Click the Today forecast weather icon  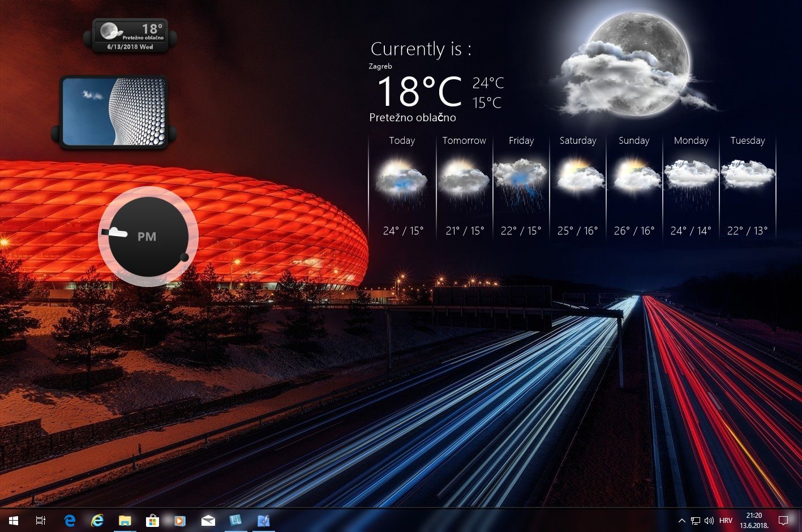(x=402, y=182)
